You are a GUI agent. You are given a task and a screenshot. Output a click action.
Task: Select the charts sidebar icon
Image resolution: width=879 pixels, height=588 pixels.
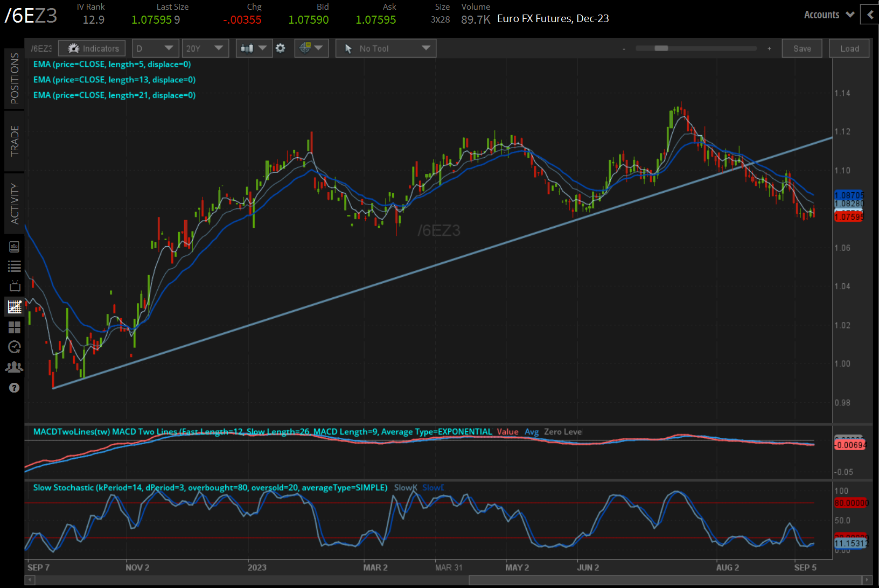tap(15, 307)
